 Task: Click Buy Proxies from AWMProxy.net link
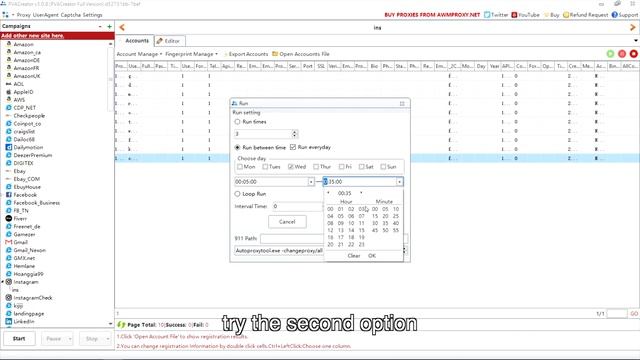432,15
